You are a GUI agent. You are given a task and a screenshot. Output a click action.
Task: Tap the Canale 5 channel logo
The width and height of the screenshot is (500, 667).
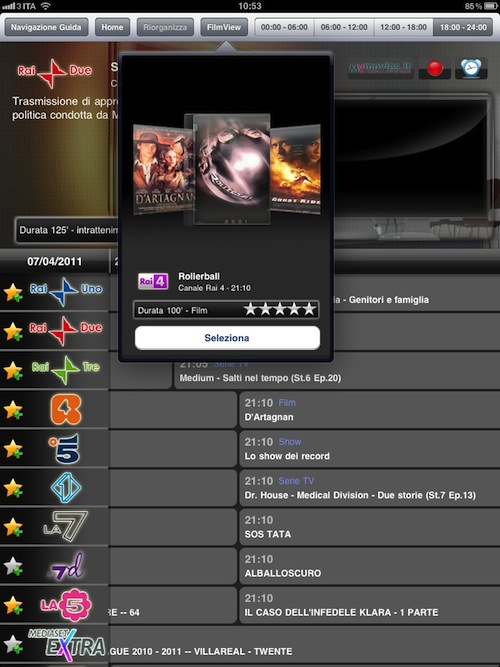coord(65,448)
